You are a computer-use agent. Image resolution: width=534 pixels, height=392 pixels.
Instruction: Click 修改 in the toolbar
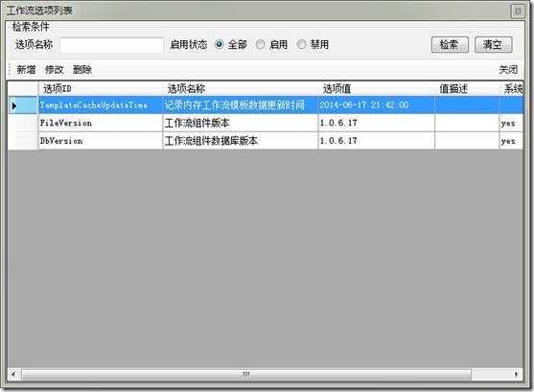click(x=54, y=69)
